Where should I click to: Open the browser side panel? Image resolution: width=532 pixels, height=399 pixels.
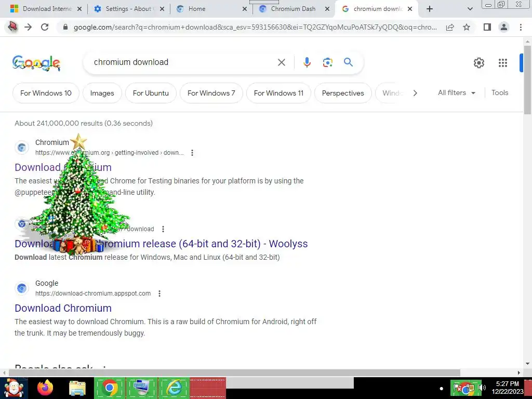coord(487,27)
